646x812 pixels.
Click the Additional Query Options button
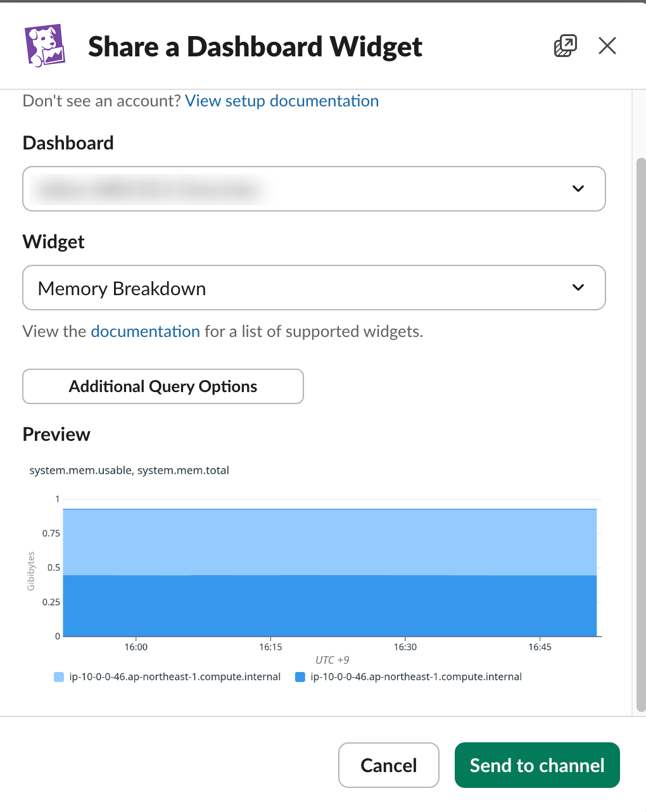tap(163, 386)
